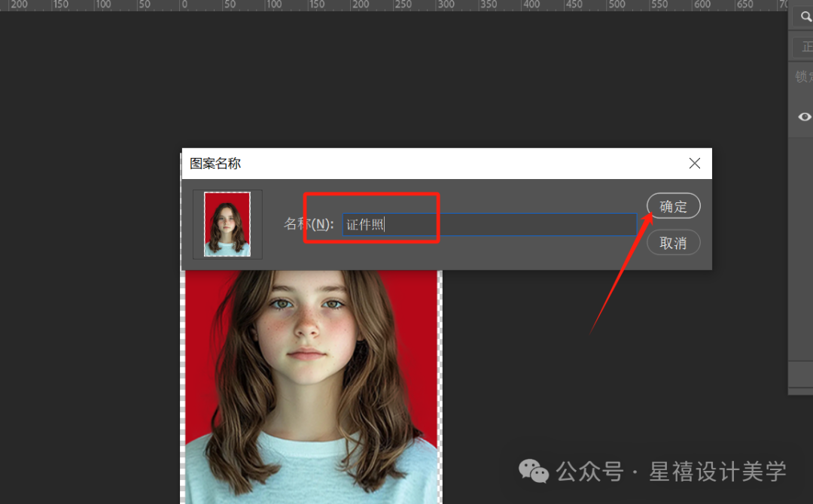The image size is (813, 504).
Task: Close the 图案名称 dialog
Action: [694, 164]
